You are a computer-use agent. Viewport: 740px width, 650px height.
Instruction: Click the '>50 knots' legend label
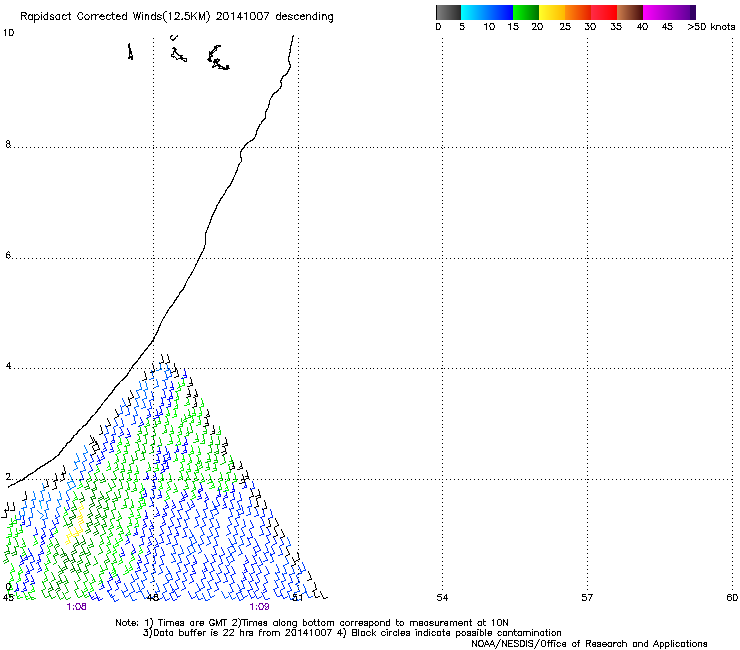[x=711, y=27]
